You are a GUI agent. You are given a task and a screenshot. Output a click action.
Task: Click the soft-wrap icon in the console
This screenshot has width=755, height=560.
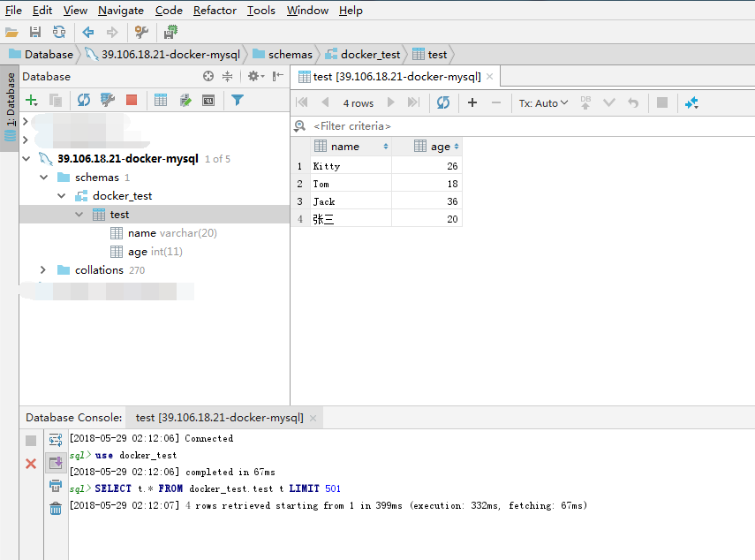56,439
